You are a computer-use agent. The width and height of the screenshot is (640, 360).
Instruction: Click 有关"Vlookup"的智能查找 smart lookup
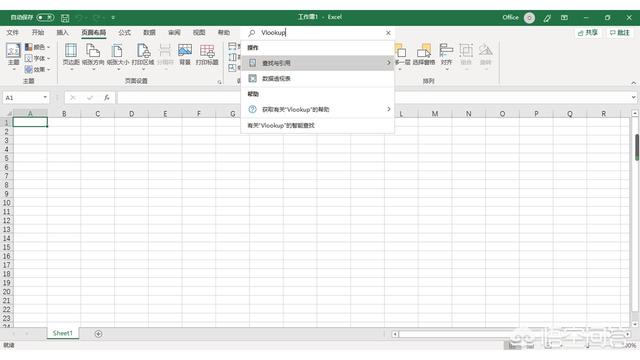point(318,126)
